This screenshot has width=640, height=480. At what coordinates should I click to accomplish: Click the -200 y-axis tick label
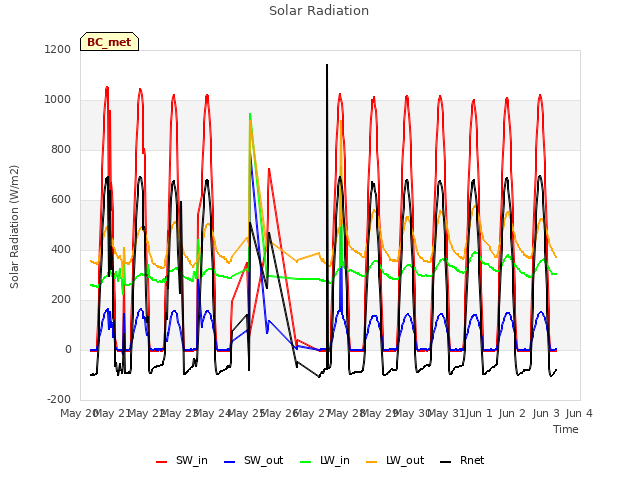(59, 400)
